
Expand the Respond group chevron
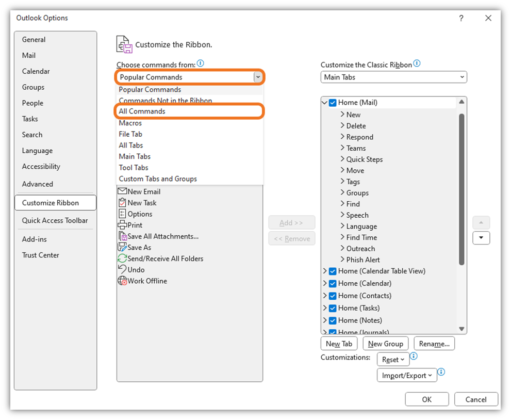click(x=342, y=136)
